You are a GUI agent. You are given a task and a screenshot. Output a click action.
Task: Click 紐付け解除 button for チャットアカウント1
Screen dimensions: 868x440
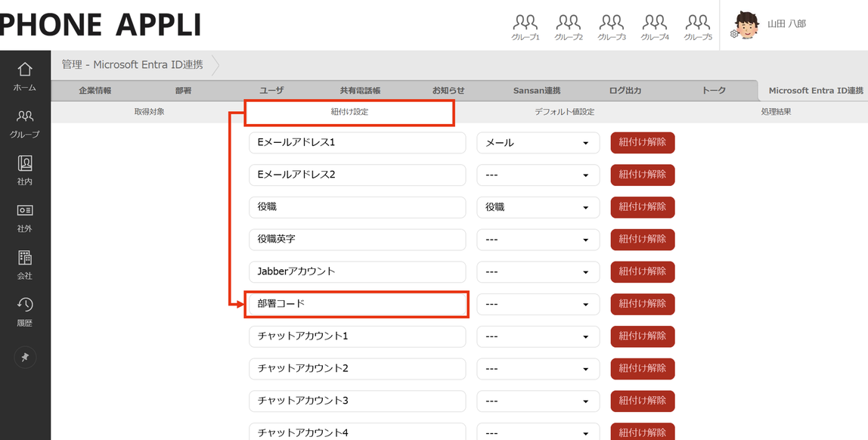pyautogui.click(x=642, y=336)
